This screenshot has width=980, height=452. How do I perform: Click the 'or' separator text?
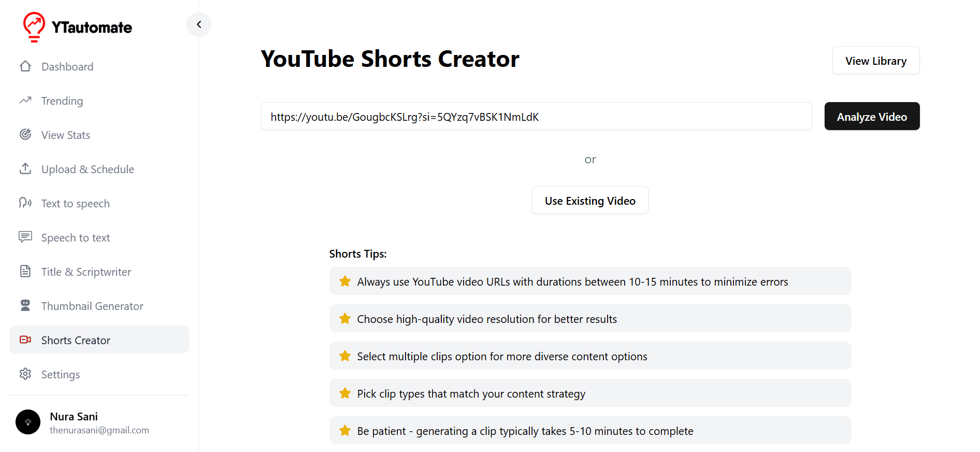pyautogui.click(x=590, y=160)
